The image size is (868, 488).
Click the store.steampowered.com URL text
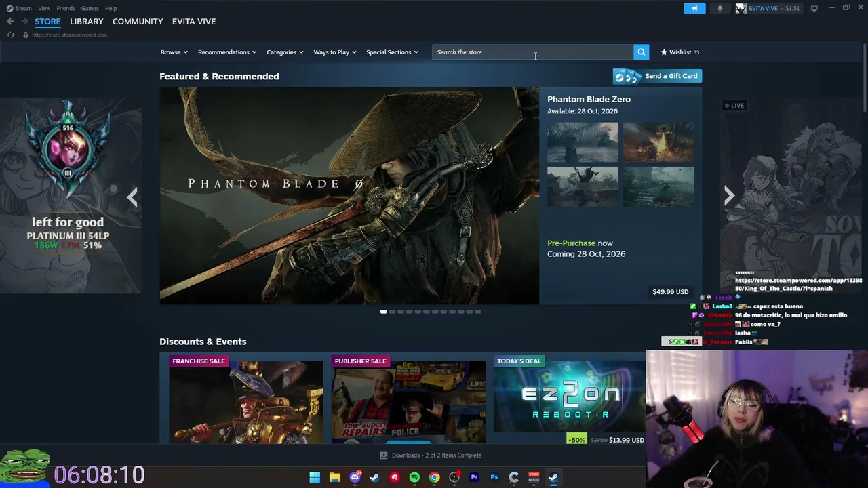(70, 35)
